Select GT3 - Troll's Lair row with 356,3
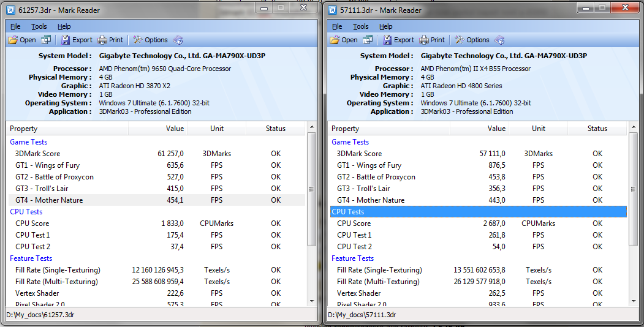Image resolution: width=644 pixels, height=327 pixels. pyautogui.click(x=479, y=189)
